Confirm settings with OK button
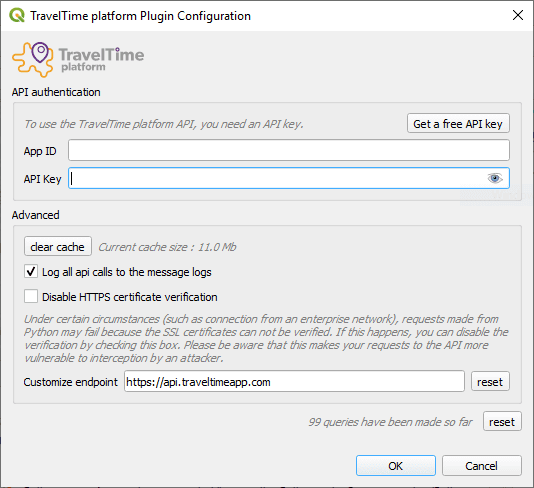This screenshot has width=534, height=488. (396, 466)
